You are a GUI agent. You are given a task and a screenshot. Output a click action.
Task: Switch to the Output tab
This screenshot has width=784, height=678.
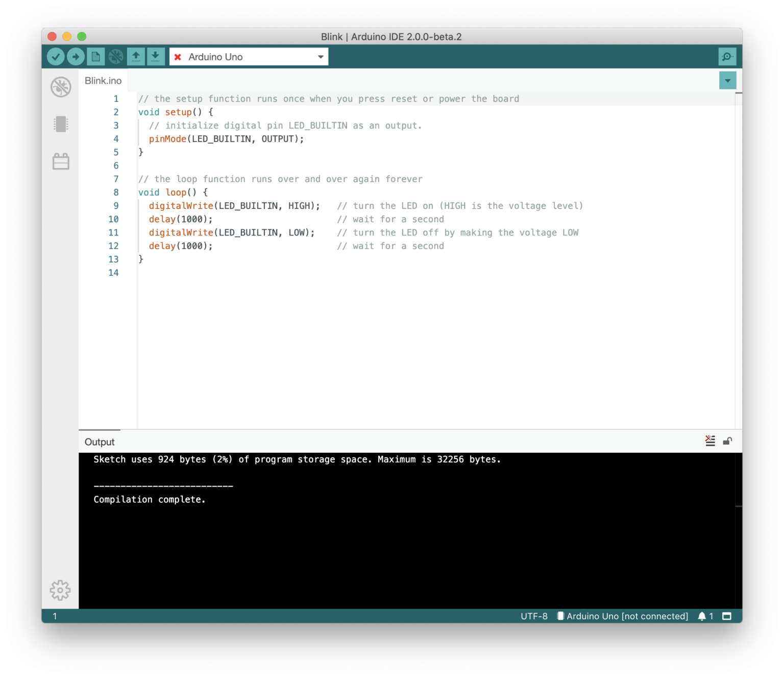pos(99,442)
